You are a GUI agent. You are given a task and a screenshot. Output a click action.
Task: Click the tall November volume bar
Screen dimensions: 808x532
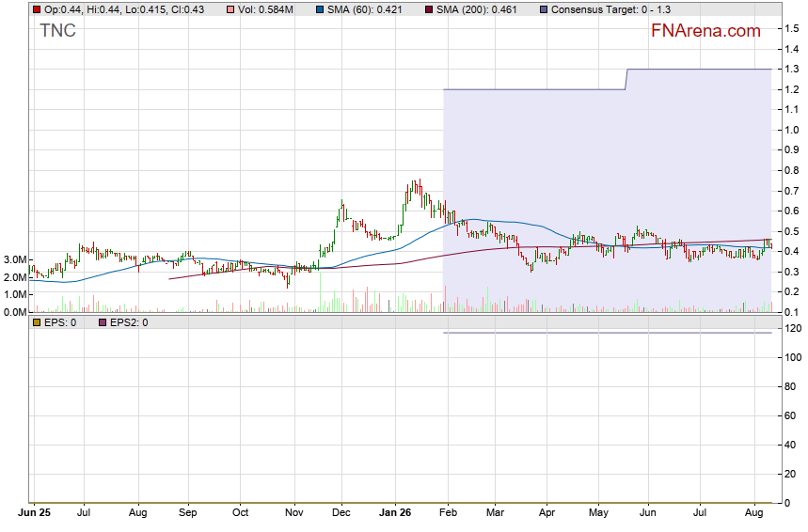[x=321, y=292]
